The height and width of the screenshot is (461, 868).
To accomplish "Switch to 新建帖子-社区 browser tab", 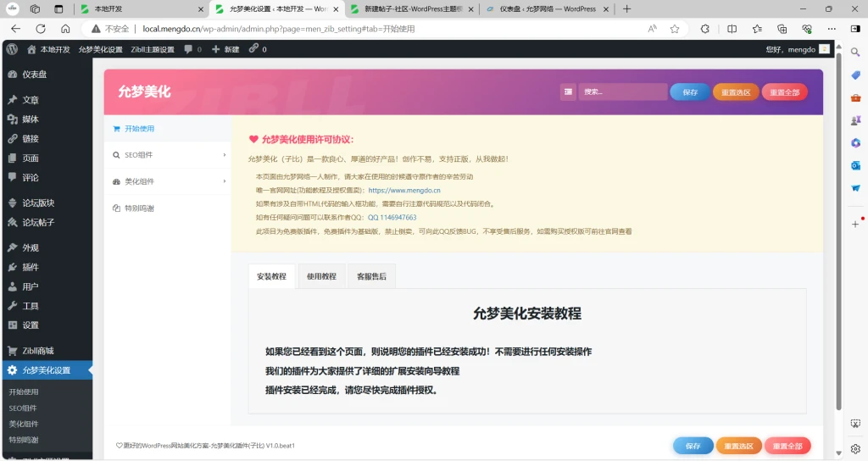I will point(411,8).
